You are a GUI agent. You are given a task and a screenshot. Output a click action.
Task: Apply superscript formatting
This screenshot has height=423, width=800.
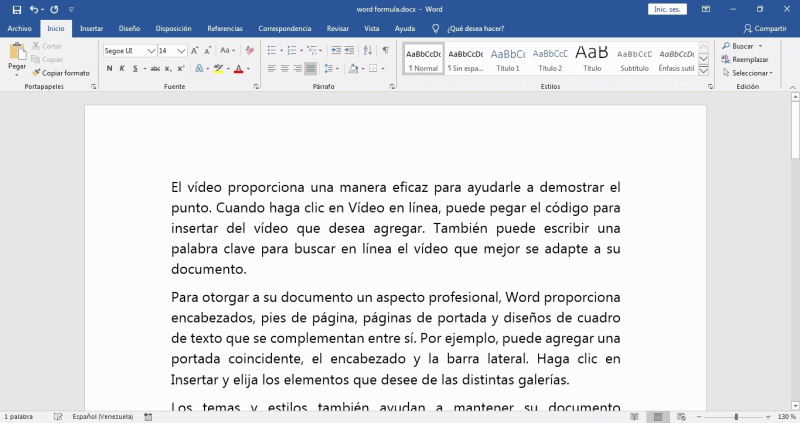click(181, 68)
